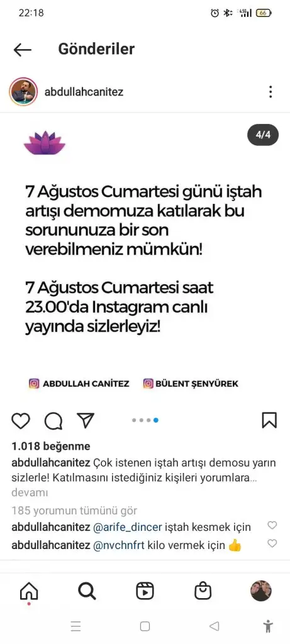Like the arife_dincer reply comment
The image size is (290, 644).
pos(272,525)
